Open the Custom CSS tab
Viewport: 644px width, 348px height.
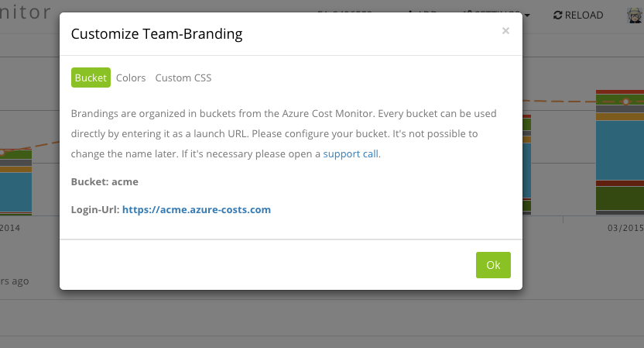coord(183,78)
